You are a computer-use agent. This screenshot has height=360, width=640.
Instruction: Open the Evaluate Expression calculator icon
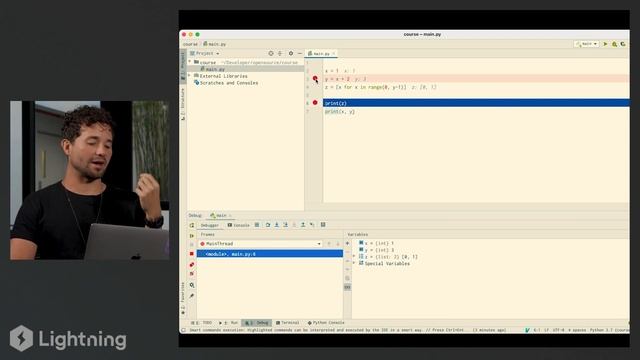(x=323, y=225)
